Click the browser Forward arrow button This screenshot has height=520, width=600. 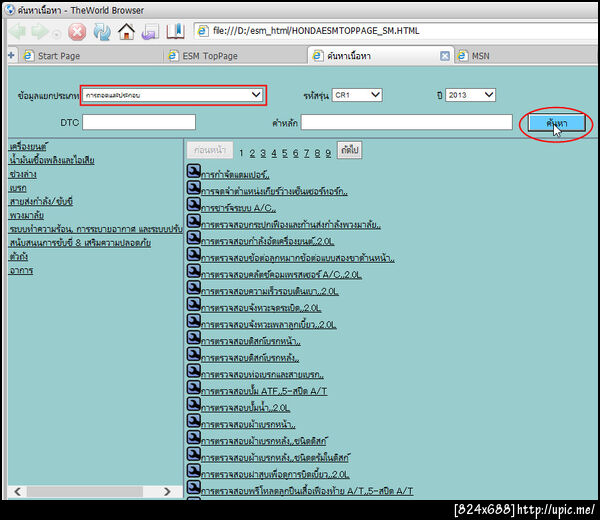pyautogui.click(x=40, y=32)
